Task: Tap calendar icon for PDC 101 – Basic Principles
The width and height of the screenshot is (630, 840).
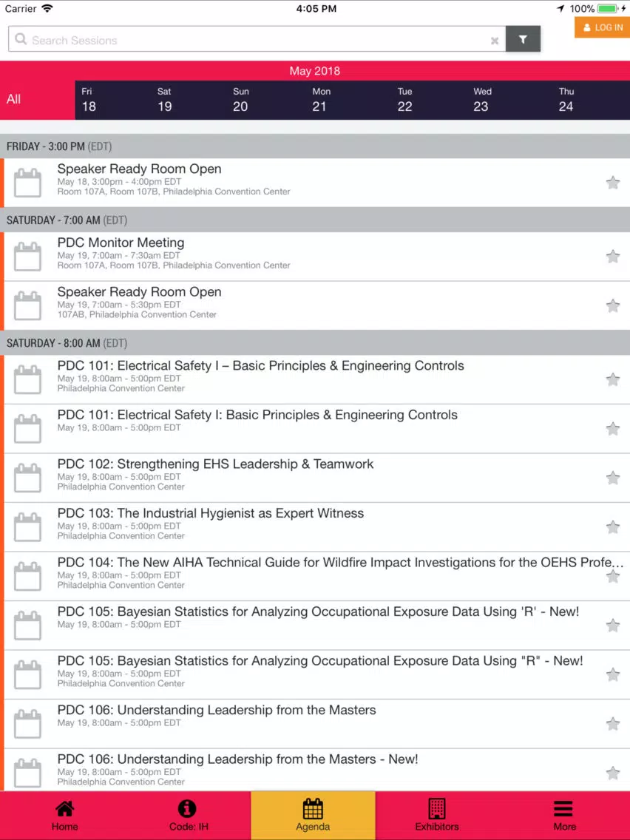Action: [x=27, y=380]
